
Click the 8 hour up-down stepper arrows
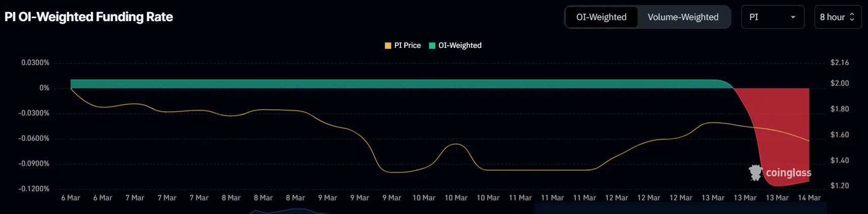[x=852, y=17]
